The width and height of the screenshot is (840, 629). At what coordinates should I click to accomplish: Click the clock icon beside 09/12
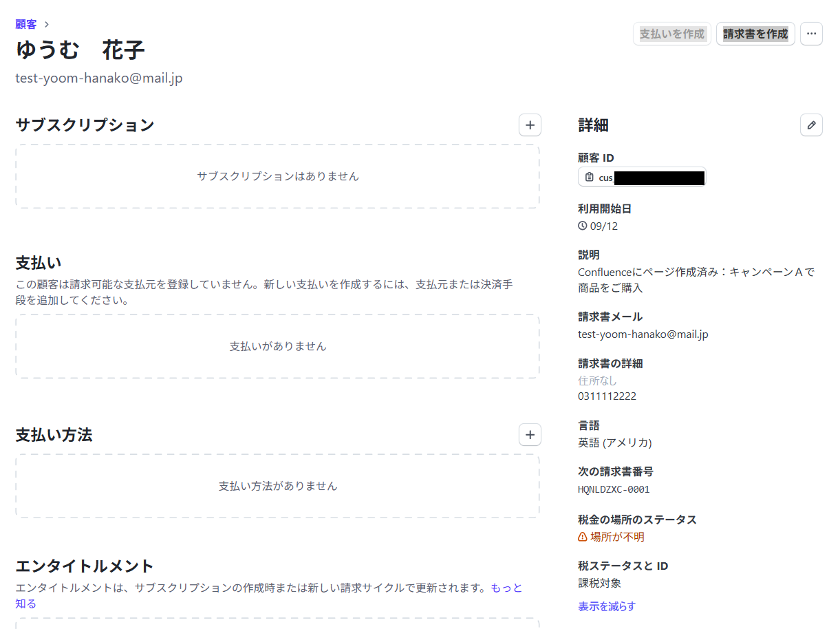click(583, 226)
